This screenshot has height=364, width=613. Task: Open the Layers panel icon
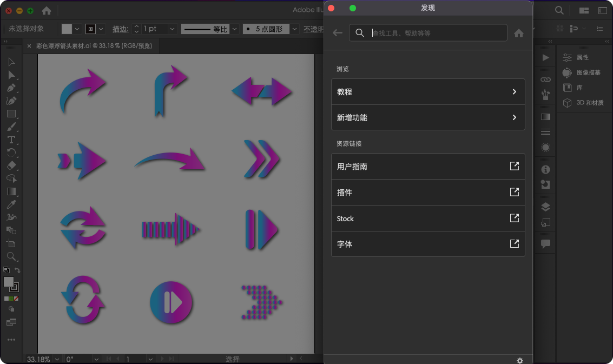pyautogui.click(x=545, y=206)
